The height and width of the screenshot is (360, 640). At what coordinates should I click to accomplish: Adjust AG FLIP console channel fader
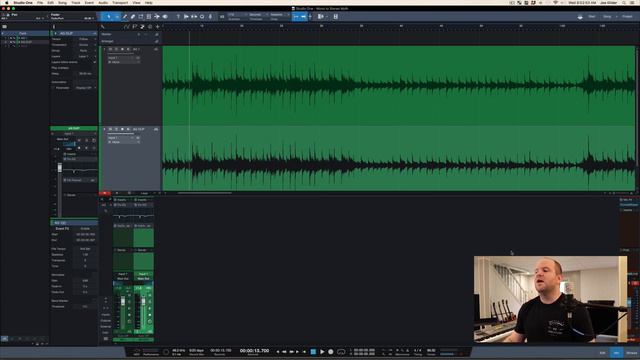point(143,301)
